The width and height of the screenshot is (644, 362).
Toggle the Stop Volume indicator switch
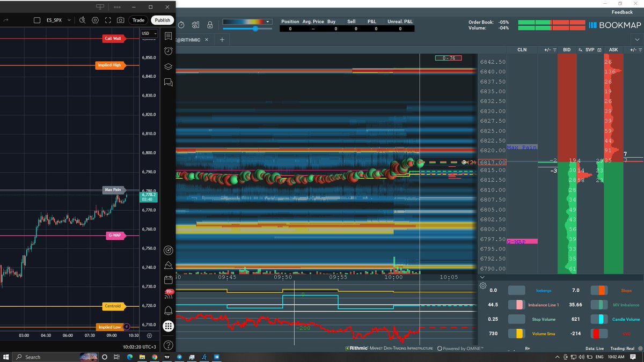(517, 319)
